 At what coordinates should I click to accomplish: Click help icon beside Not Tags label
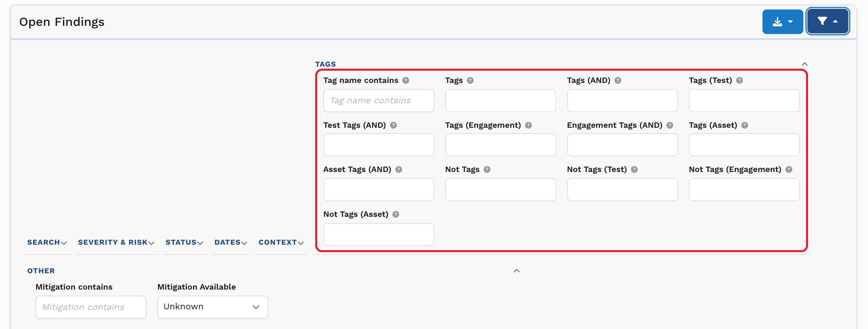pyautogui.click(x=487, y=170)
